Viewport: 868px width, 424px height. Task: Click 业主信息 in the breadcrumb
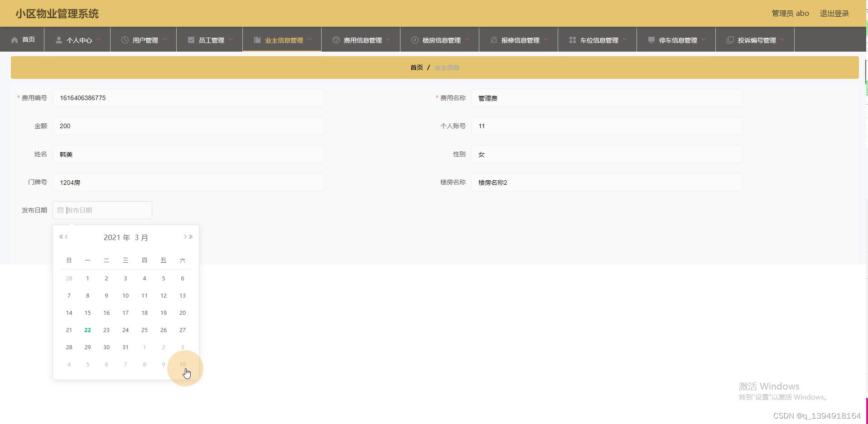pos(447,67)
